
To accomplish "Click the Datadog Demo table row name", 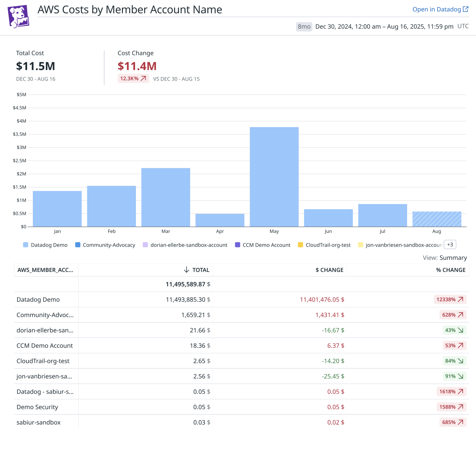I will tap(38, 299).
